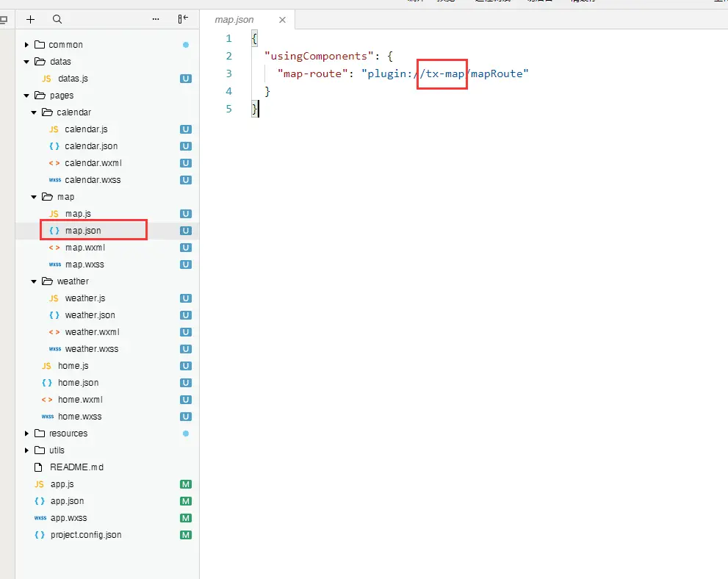
Task: Click the folder icon of the utils folder
Action: tap(40, 450)
